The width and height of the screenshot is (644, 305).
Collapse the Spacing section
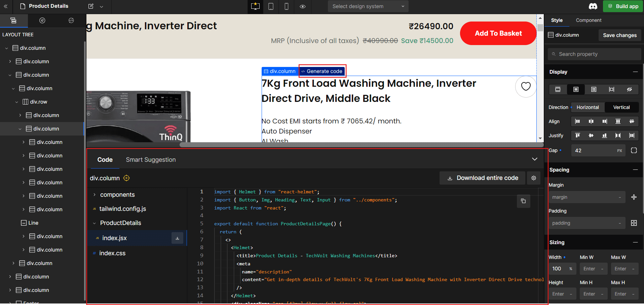coord(635,170)
